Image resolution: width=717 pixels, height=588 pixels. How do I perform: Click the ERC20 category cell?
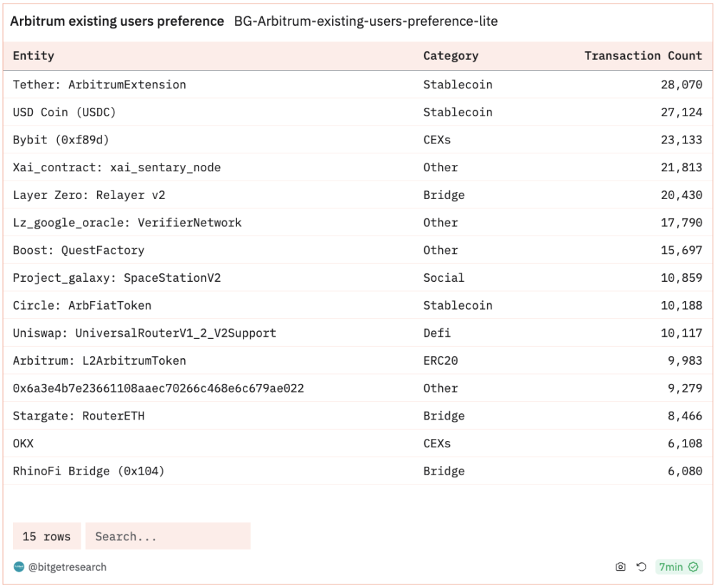coord(441,360)
